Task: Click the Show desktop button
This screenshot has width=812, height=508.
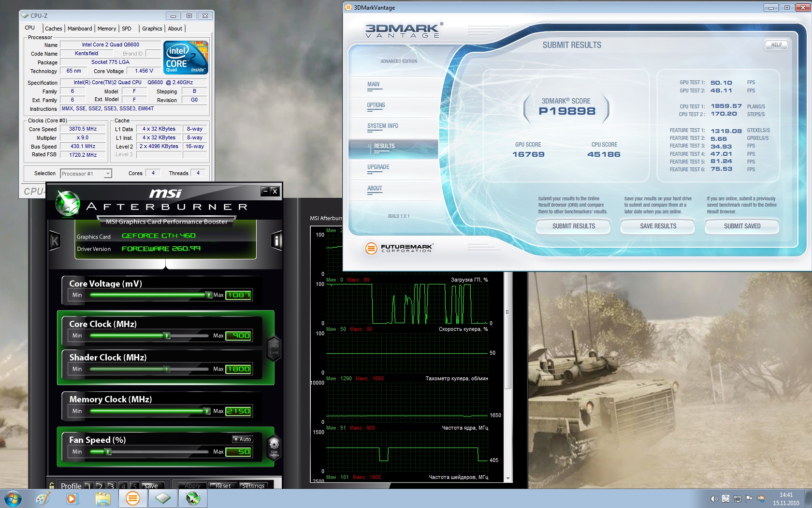Action: (809, 498)
